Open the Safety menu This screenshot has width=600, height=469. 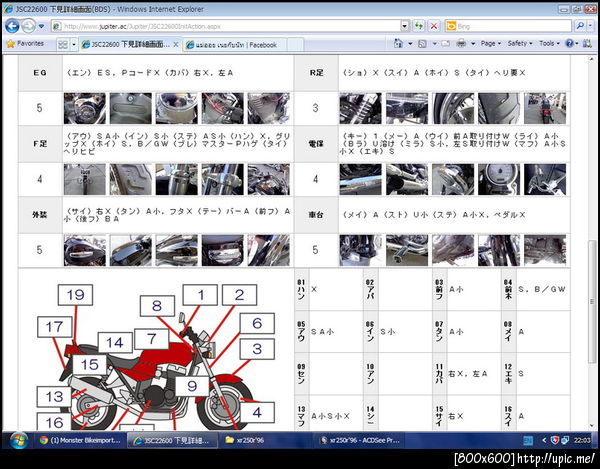click(x=520, y=44)
